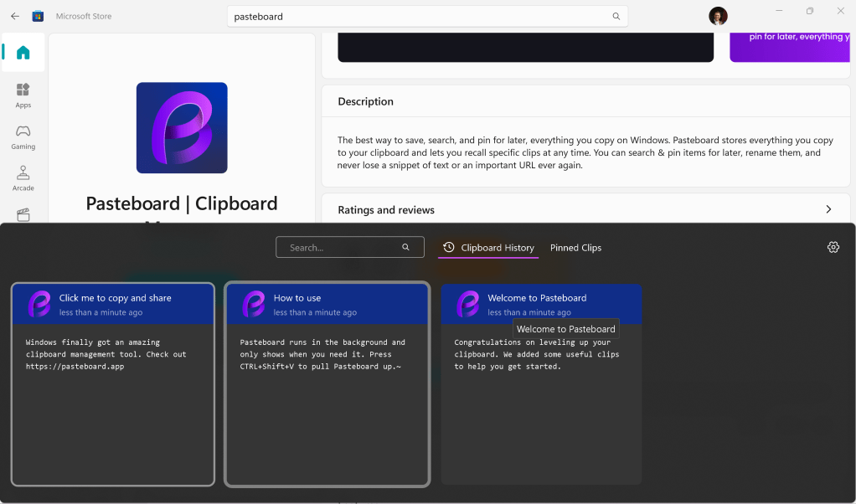Click the 'Congratulations on leveling up' clip text

pyautogui.click(x=536, y=354)
